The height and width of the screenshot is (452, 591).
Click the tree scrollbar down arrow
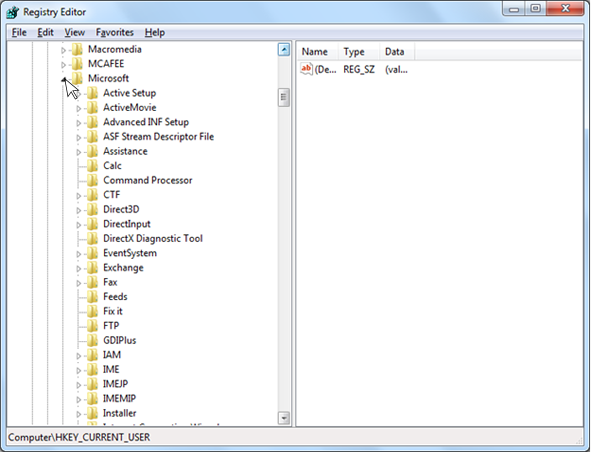284,418
